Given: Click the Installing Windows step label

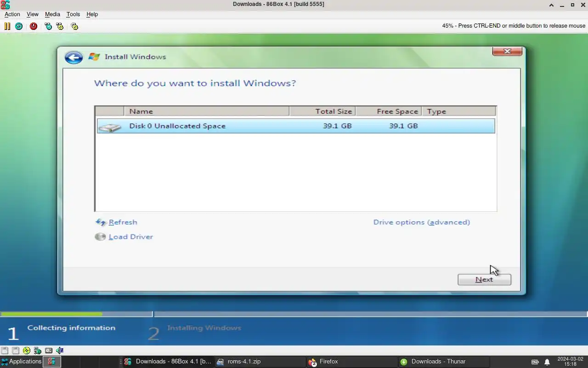Looking at the screenshot, I should point(204,328).
